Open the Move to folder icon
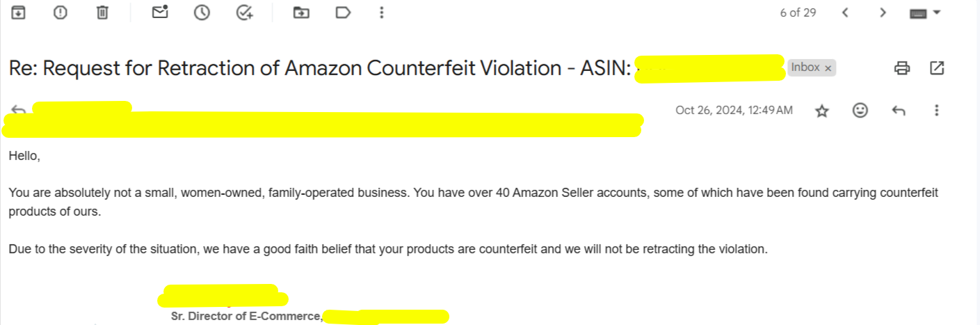The height and width of the screenshot is (325, 980). coord(301,13)
